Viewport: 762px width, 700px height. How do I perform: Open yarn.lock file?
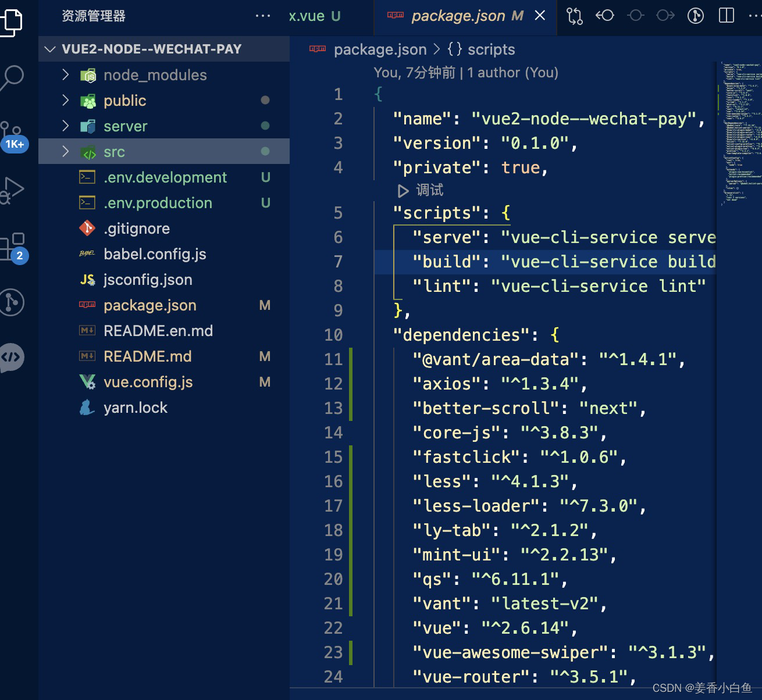coord(164,408)
